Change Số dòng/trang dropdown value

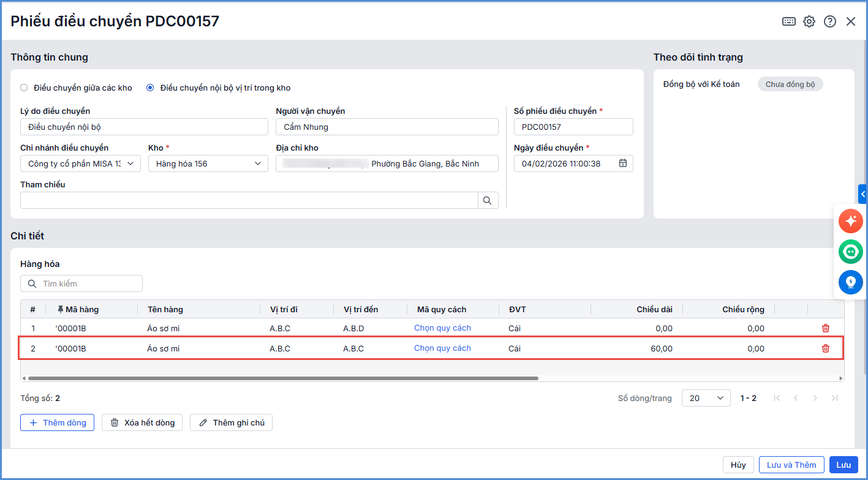click(706, 398)
